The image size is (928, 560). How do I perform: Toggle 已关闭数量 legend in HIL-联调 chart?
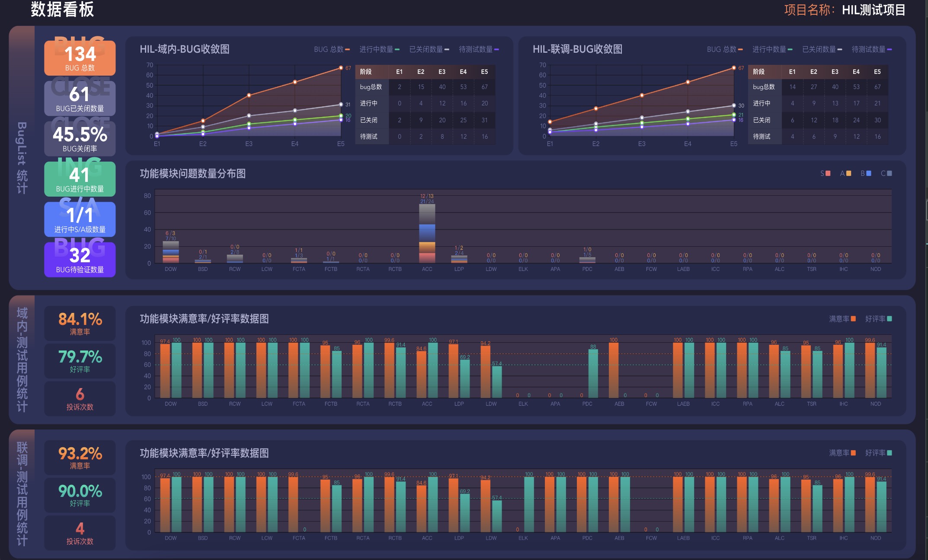point(822,49)
